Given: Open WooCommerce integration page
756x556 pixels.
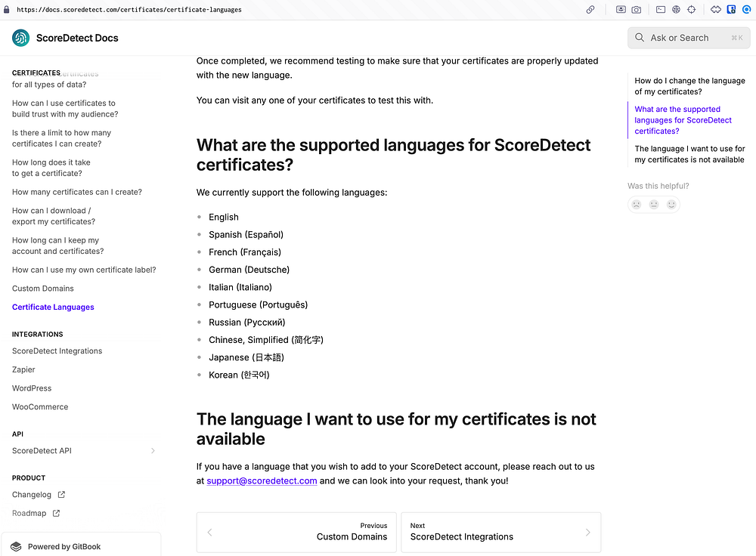Looking at the screenshot, I should [40, 406].
